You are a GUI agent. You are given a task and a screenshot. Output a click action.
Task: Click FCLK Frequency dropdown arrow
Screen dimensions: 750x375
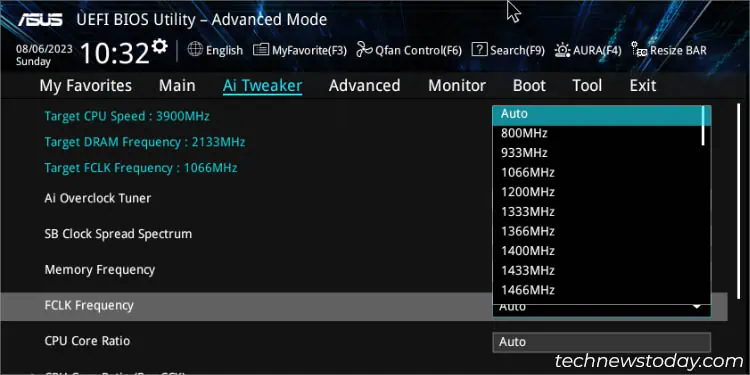(697, 307)
